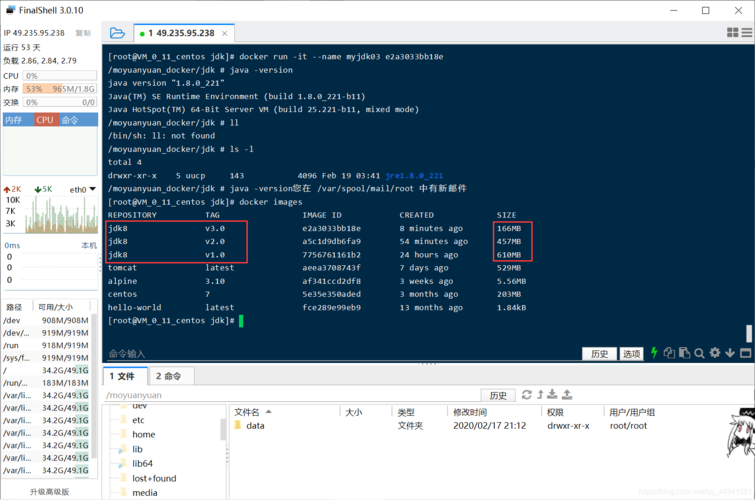Switch monitor graph to 命令 tab

(70, 120)
